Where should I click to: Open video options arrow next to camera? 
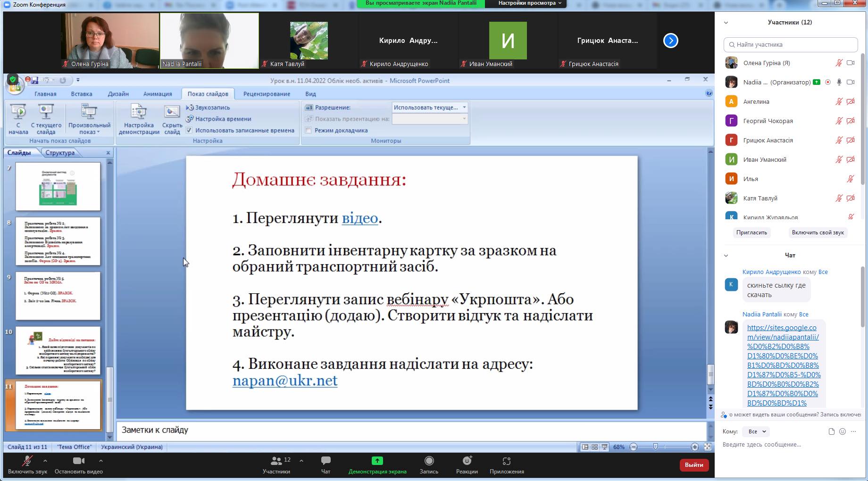tap(100, 461)
